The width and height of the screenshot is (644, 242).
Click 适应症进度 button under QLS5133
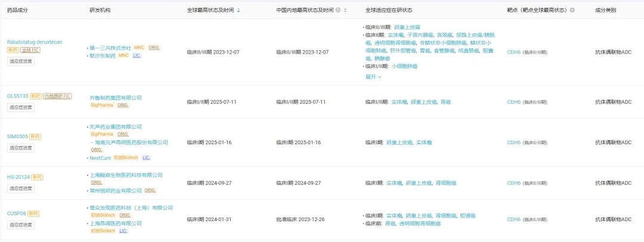(x=20, y=108)
